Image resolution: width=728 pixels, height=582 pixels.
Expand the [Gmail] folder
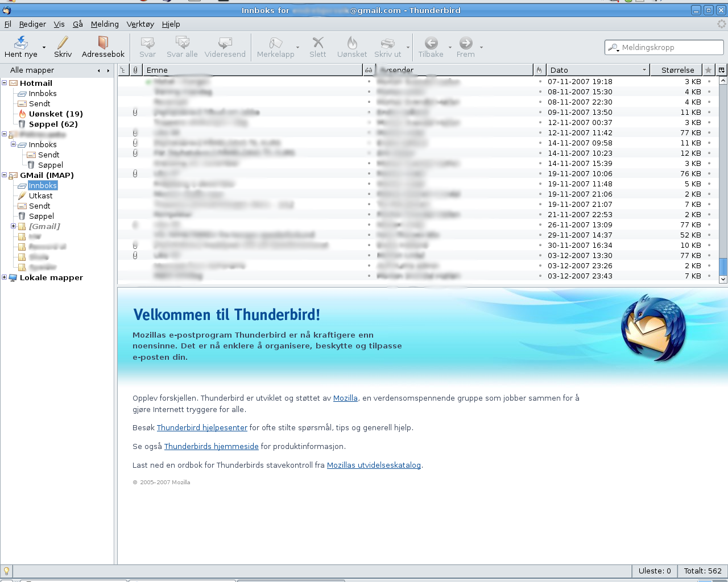tap(13, 226)
